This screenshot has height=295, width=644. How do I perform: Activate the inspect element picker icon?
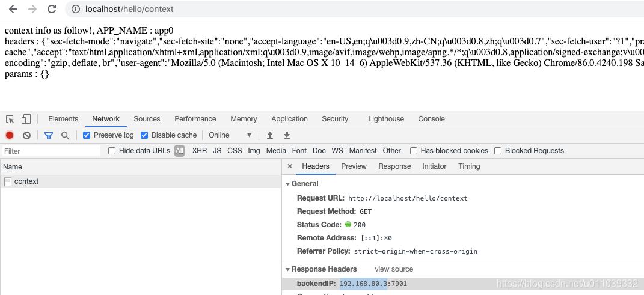click(10, 119)
